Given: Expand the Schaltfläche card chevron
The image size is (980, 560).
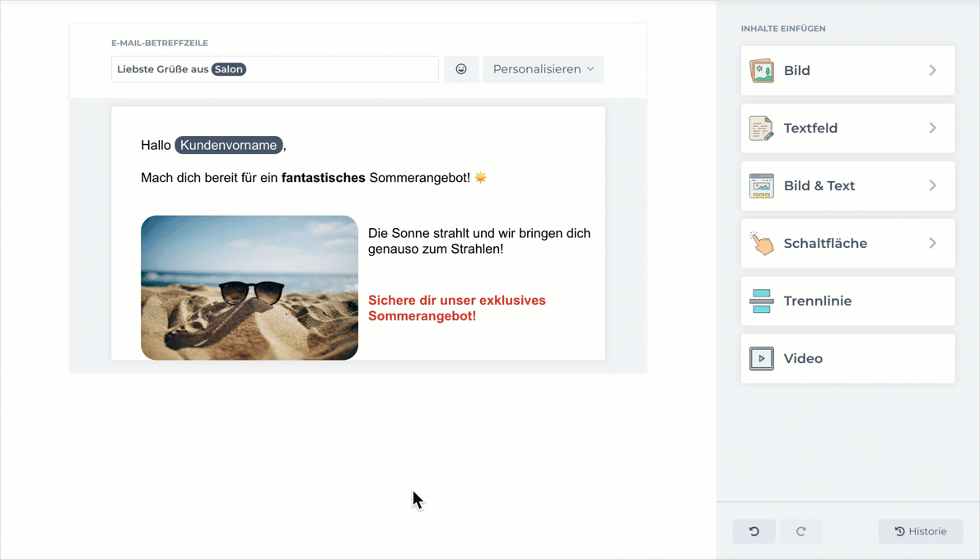Looking at the screenshot, I should 932,243.
